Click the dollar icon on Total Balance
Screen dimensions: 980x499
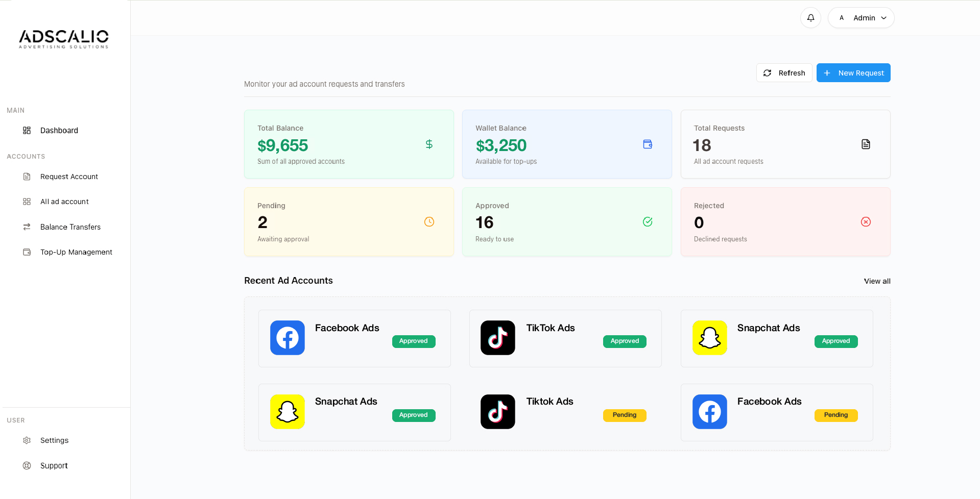[429, 144]
